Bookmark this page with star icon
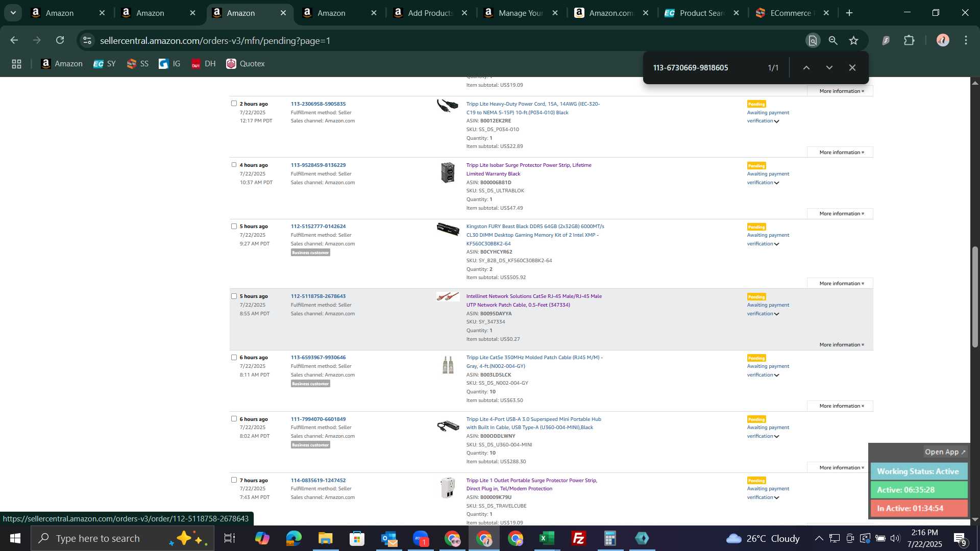Screen dimensions: 980x551 click(x=854, y=40)
